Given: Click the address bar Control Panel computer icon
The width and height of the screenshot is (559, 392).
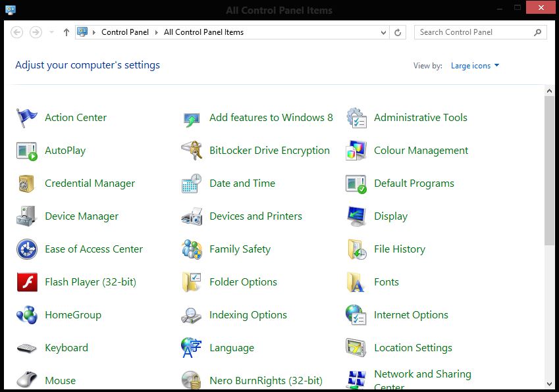Looking at the screenshot, I should point(82,32).
